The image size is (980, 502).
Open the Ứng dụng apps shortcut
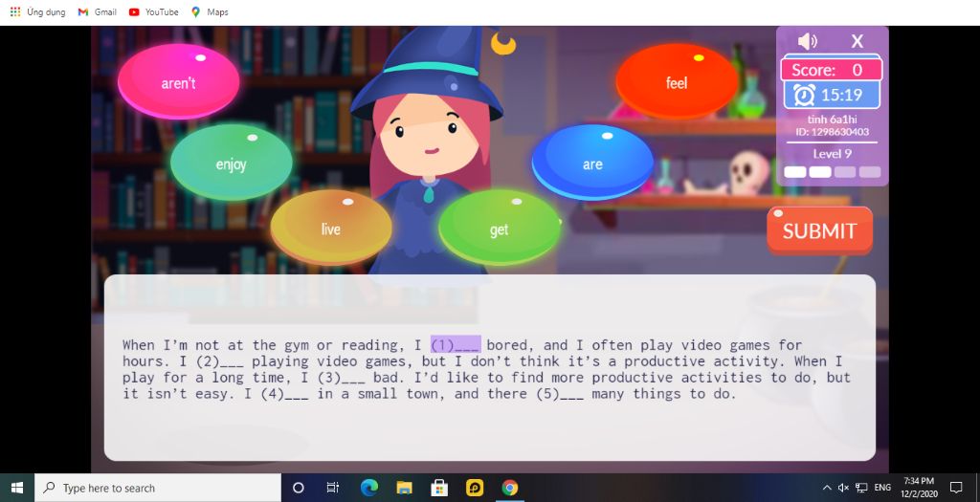click(x=37, y=11)
